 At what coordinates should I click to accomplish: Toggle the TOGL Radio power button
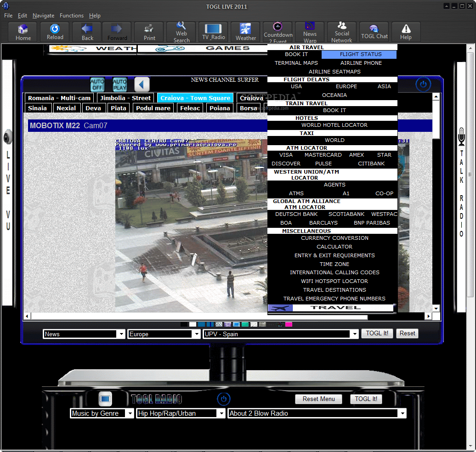click(224, 399)
